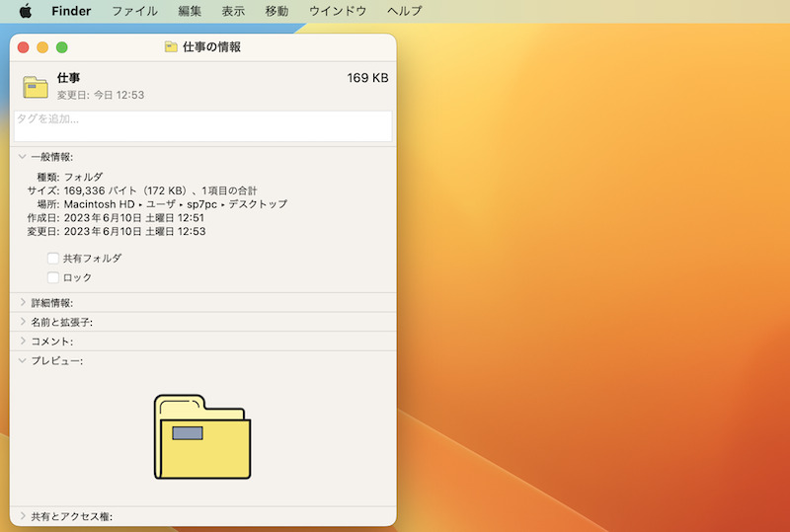Open the 編集 menu
The height and width of the screenshot is (532, 790).
pyautogui.click(x=190, y=11)
